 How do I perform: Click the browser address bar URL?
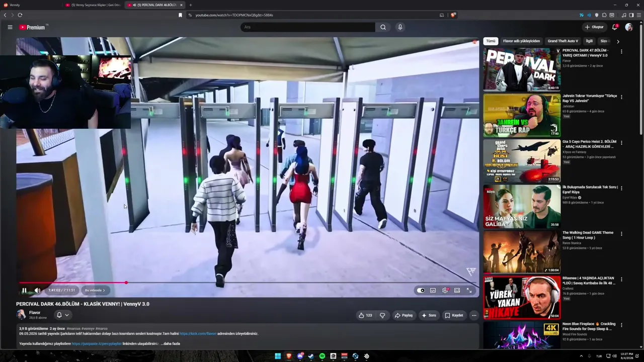click(x=234, y=15)
